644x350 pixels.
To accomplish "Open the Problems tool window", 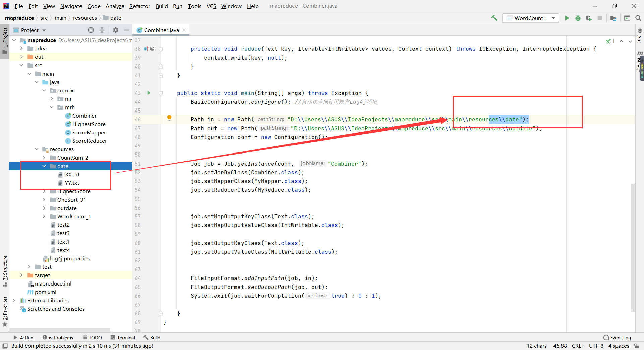I will point(58,338).
